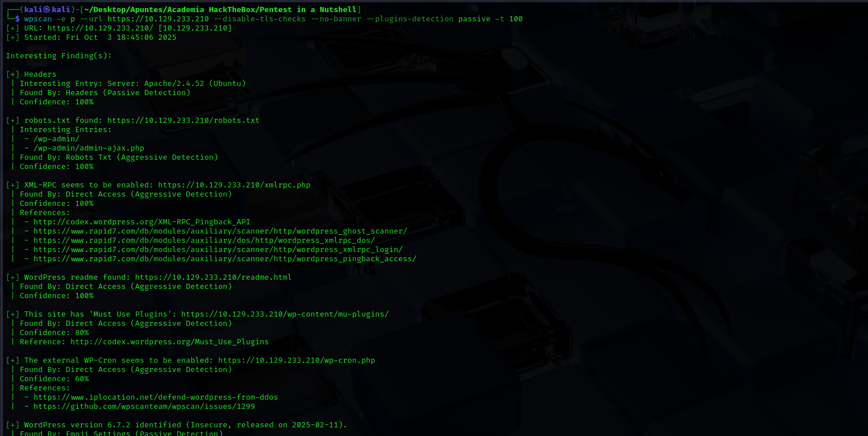Image resolution: width=868 pixels, height=436 pixels.
Task: Open the wp-content/mu-plugins URL
Action: pos(285,314)
